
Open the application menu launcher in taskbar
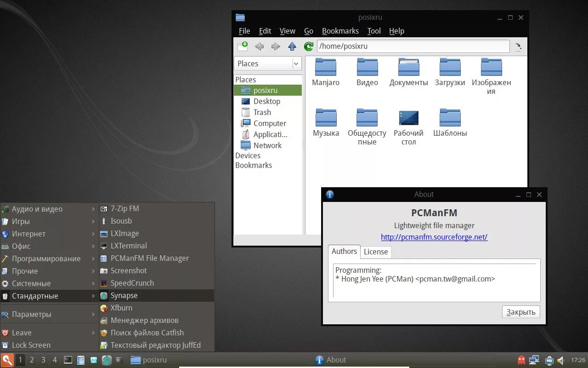[7, 360]
